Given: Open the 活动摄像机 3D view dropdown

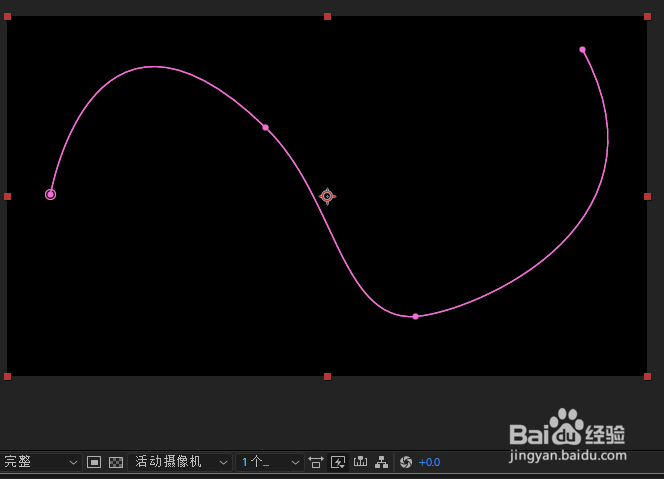Looking at the screenshot, I should [x=180, y=462].
